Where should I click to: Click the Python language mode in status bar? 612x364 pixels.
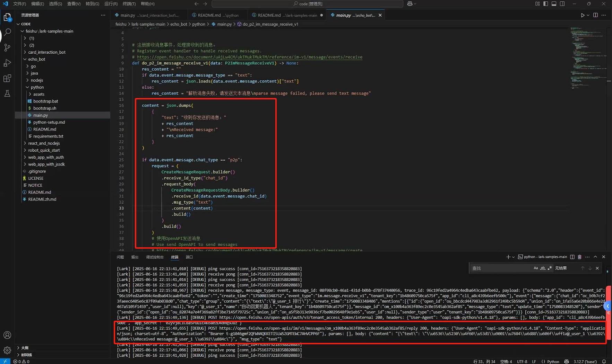(553, 362)
